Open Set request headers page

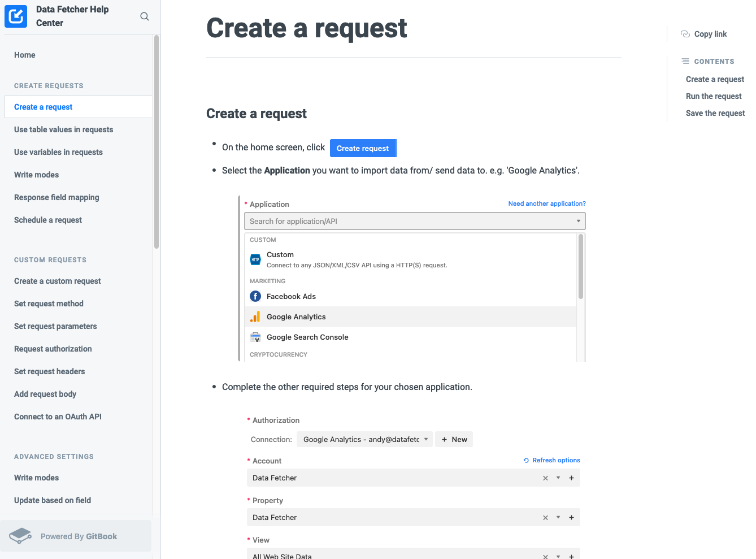(50, 371)
